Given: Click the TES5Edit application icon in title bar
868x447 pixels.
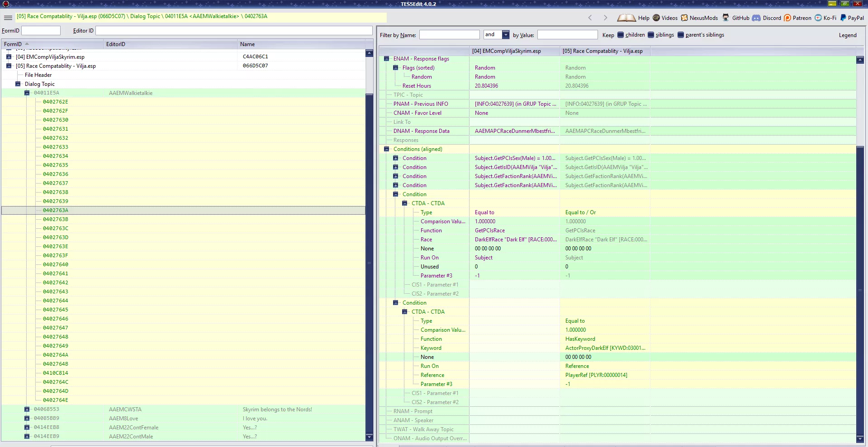Looking at the screenshot, I should coord(6,4).
